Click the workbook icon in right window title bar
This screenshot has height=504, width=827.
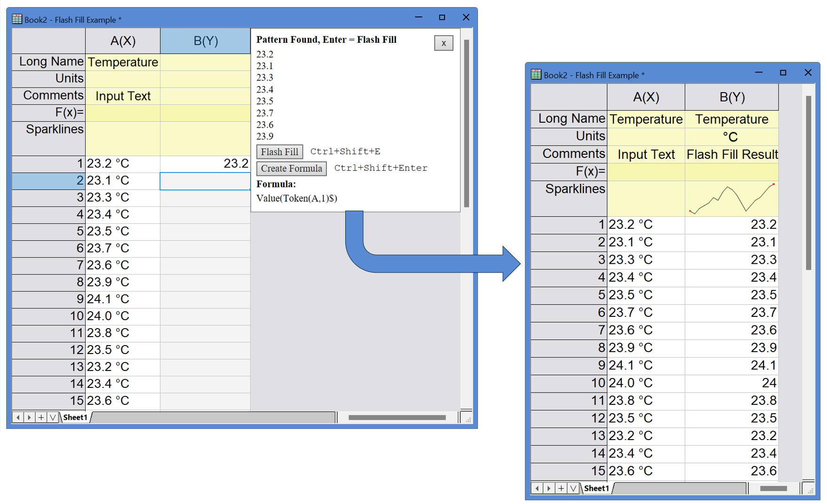[536, 74]
